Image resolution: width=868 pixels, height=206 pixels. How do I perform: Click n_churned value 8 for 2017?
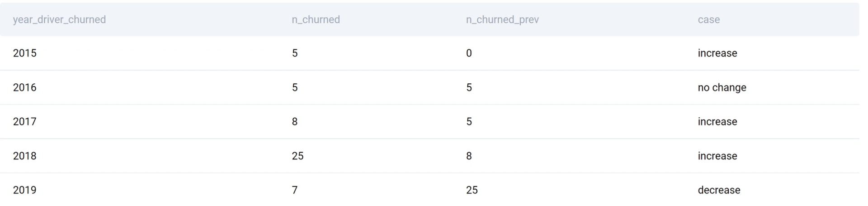pyautogui.click(x=295, y=121)
